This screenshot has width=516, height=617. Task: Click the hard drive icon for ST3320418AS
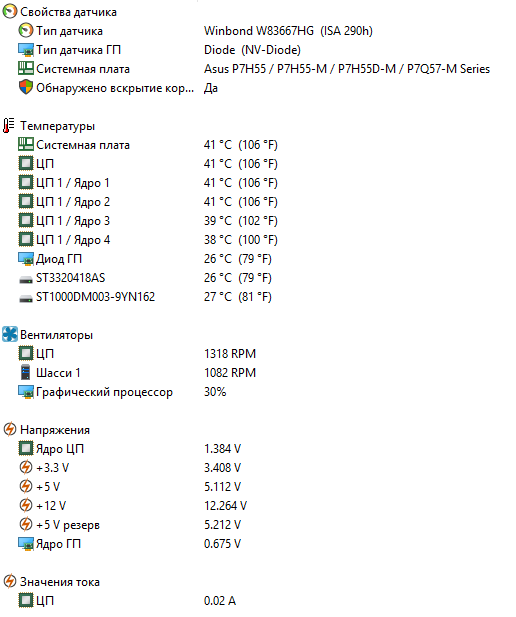[26, 279]
